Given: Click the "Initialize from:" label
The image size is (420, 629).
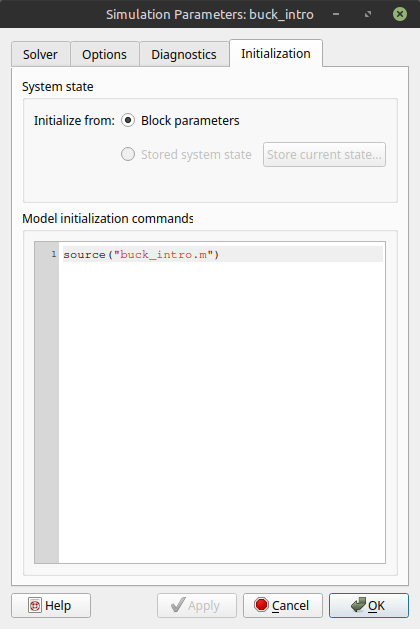Looking at the screenshot, I should pos(74,120).
